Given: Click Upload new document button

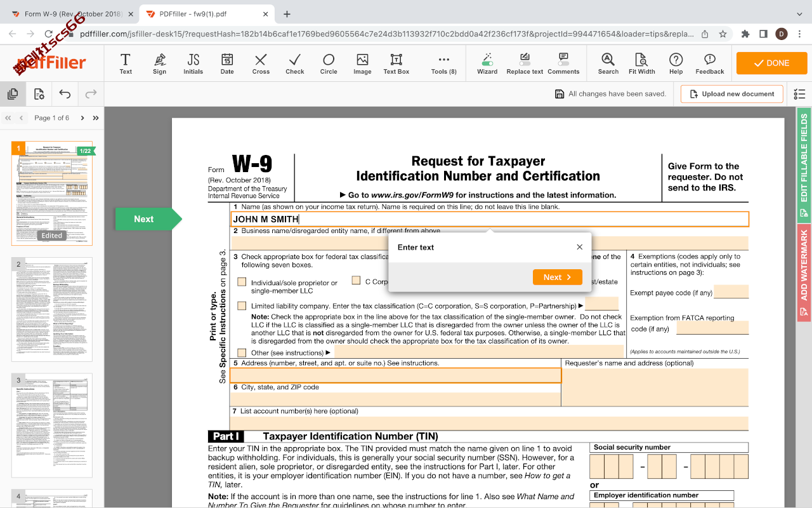Looking at the screenshot, I should pos(732,94).
